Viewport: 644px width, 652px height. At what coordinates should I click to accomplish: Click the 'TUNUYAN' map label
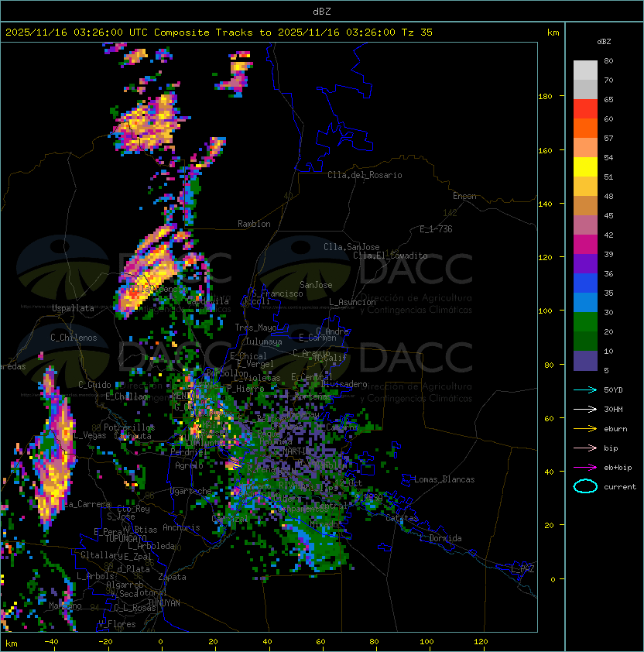[164, 603]
